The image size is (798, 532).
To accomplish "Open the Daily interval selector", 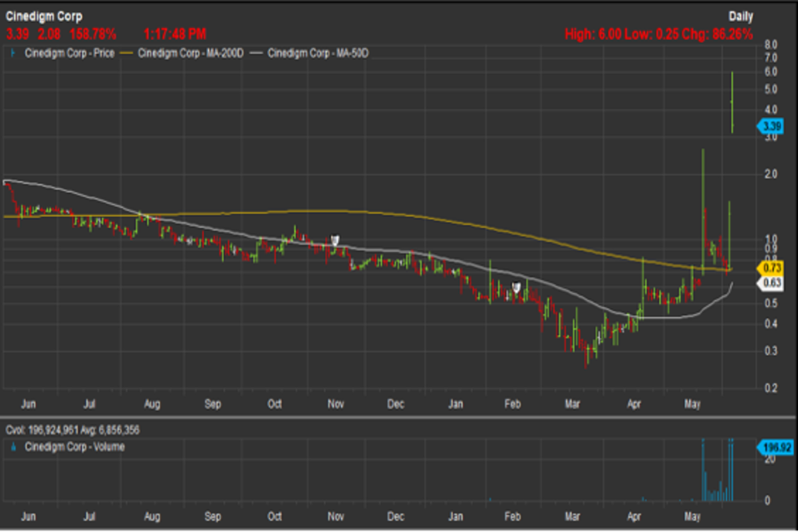I will point(740,16).
